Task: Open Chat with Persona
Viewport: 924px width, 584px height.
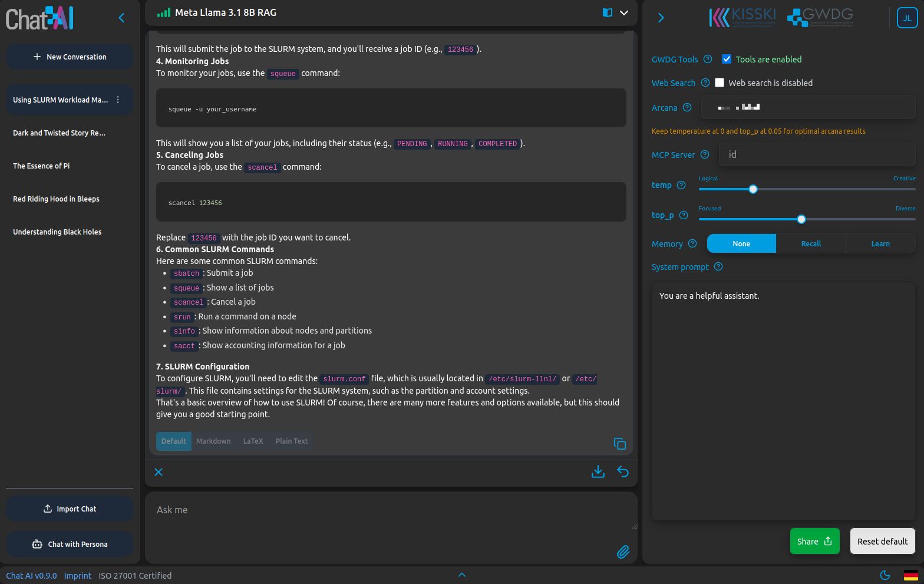Action: click(70, 544)
